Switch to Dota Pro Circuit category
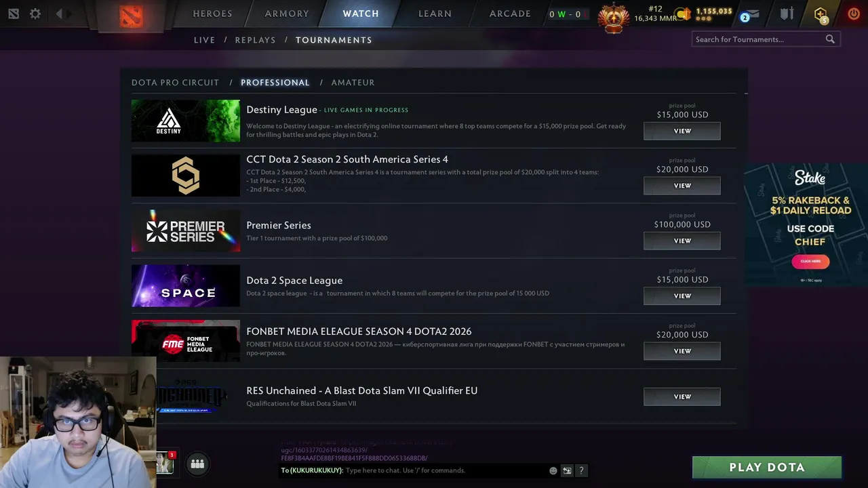The image size is (868, 488). click(x=175, y=82)
